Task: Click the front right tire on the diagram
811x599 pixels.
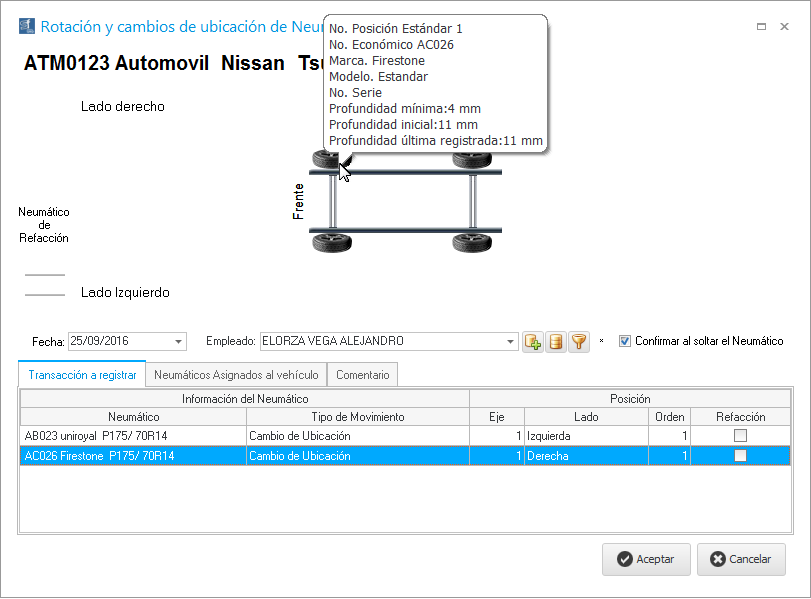Action: click(324, 161)
